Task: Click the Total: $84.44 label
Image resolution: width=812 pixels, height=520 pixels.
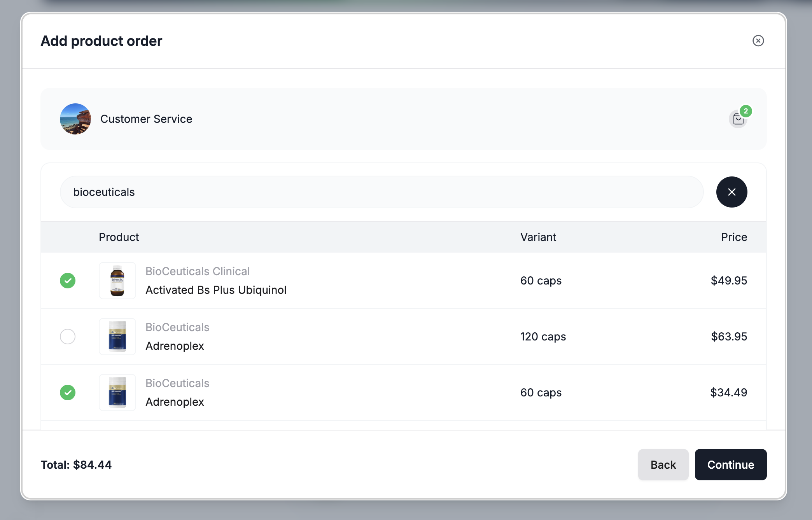Action: 76,465
